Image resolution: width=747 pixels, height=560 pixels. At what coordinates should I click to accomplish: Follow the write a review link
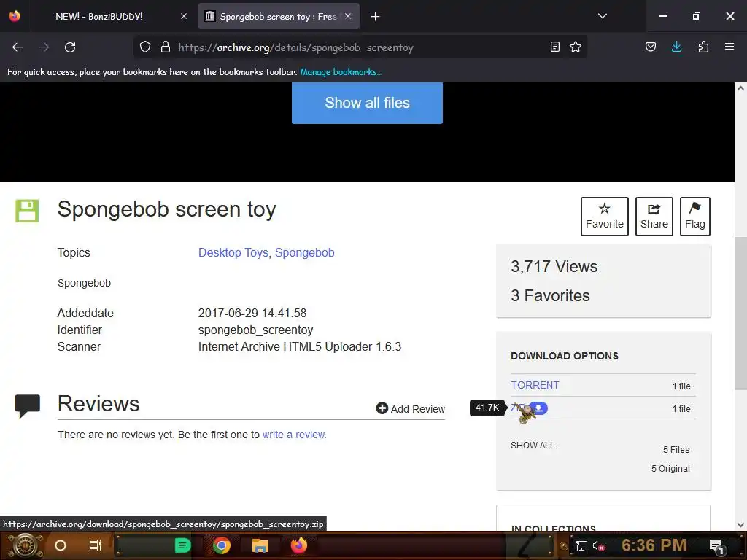click(x=293, y=435)
